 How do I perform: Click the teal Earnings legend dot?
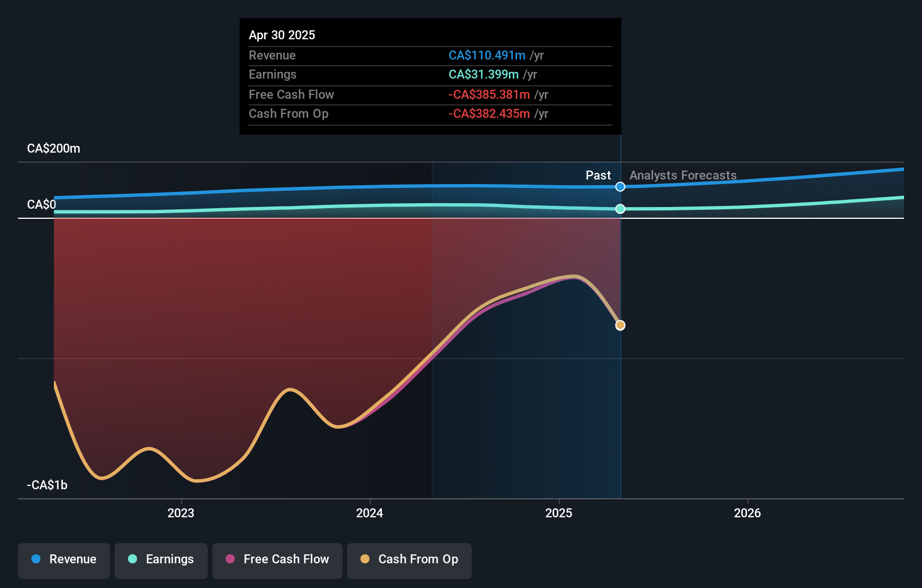[x=133, y=559]
